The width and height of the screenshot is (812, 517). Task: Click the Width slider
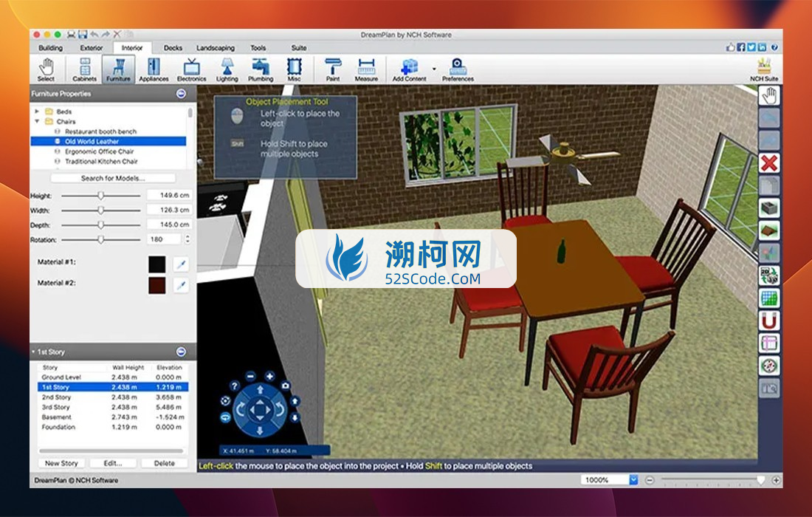(101, 210)
